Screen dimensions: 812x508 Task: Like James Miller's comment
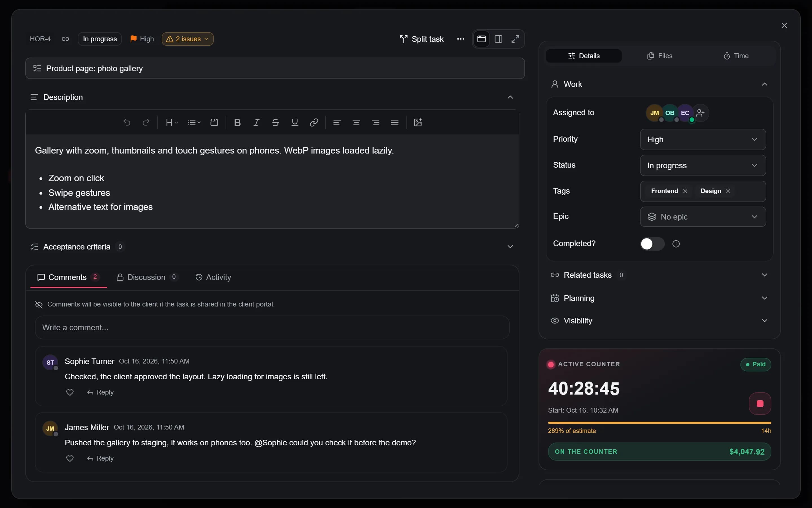click(x=70, y=459)
